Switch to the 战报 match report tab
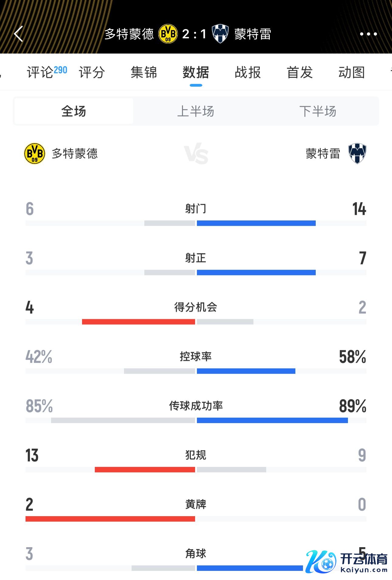Screen dimensions: 392x580 pyautogui.click(x=248, y=72)
